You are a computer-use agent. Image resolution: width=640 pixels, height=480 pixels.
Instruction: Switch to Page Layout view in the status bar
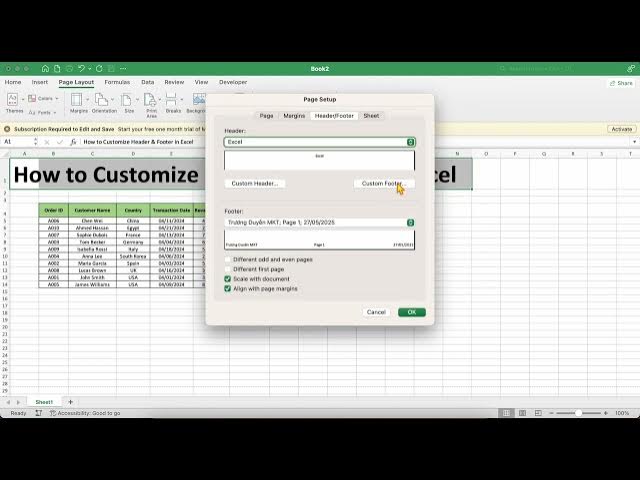point(522,413)
